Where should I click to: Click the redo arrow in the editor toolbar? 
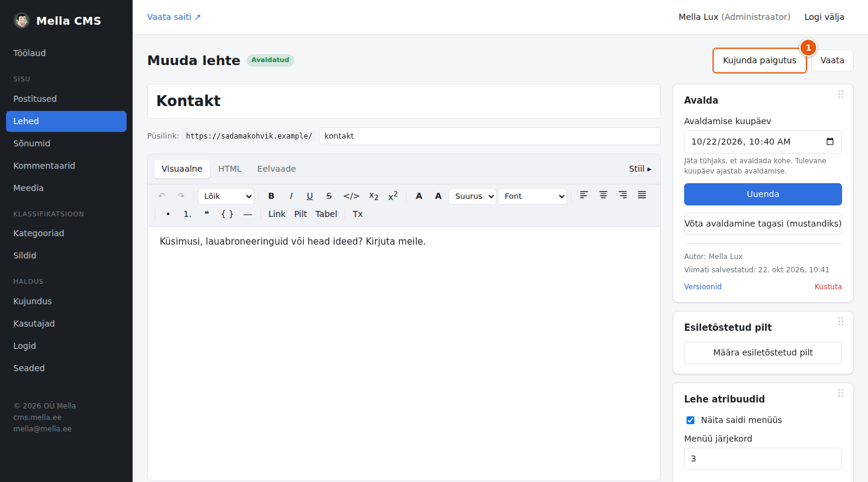point(181,196)
